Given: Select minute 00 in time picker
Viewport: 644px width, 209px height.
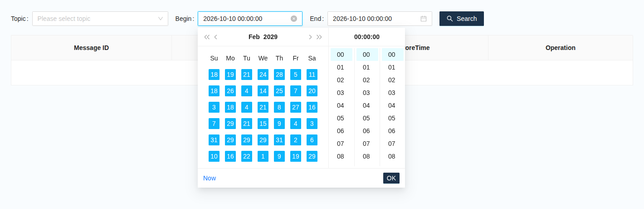Looking at the screenshot, I should click(366, 55).
